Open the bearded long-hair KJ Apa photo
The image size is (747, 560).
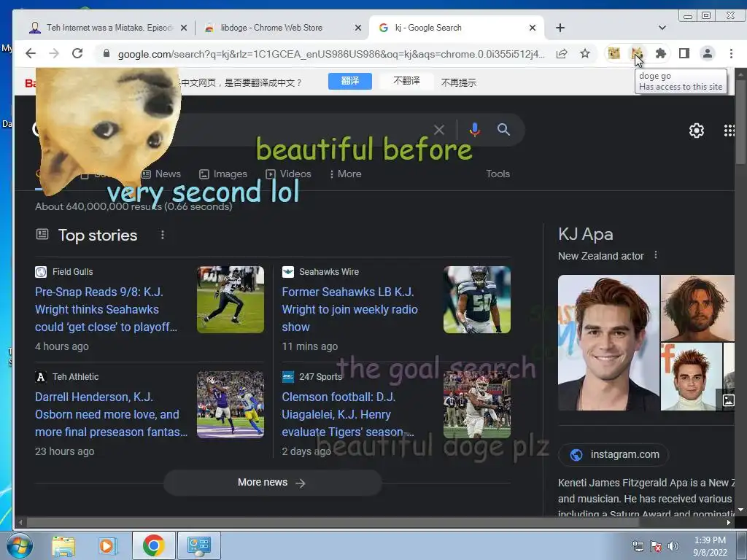point(697,308)
